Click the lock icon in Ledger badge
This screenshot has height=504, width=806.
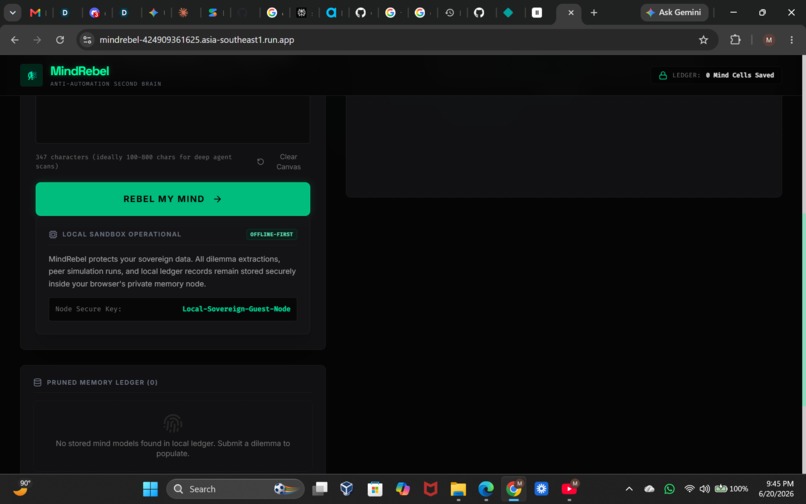tap(663, 76)
